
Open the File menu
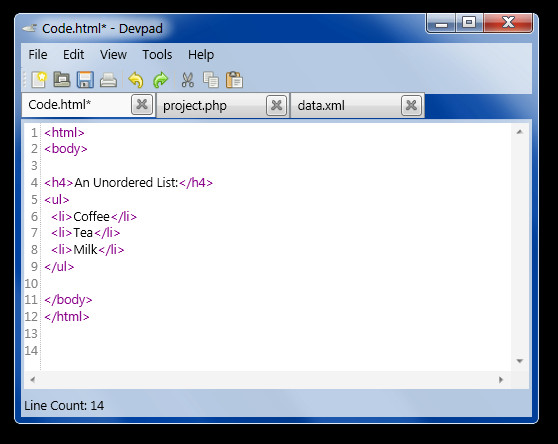pyautogui.click(x=38, y=54)
